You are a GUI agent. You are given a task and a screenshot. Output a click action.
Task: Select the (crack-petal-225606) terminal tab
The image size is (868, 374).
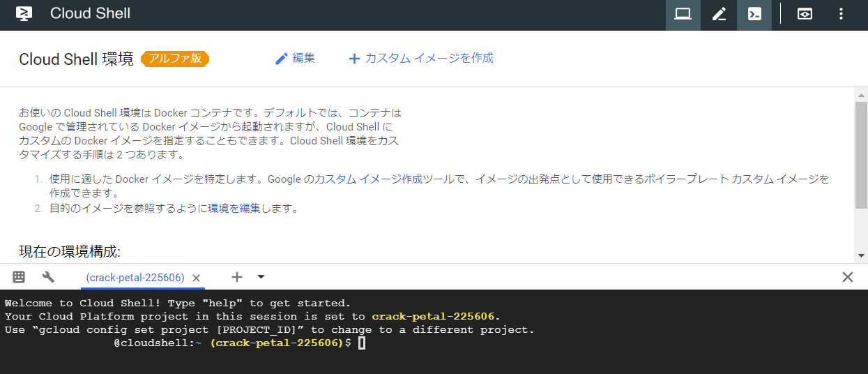(135, 278)
